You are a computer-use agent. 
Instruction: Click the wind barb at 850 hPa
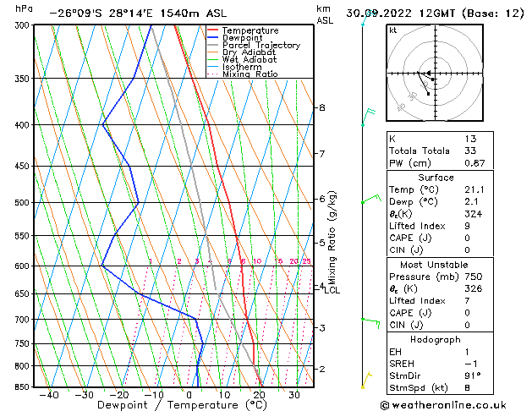click(365, 381)
